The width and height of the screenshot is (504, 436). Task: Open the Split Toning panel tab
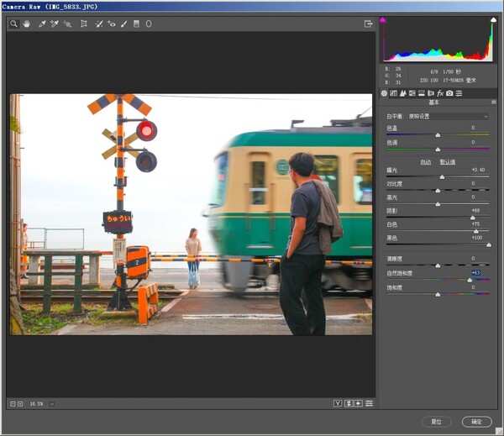pyautogui.click(x=422, y=93)
